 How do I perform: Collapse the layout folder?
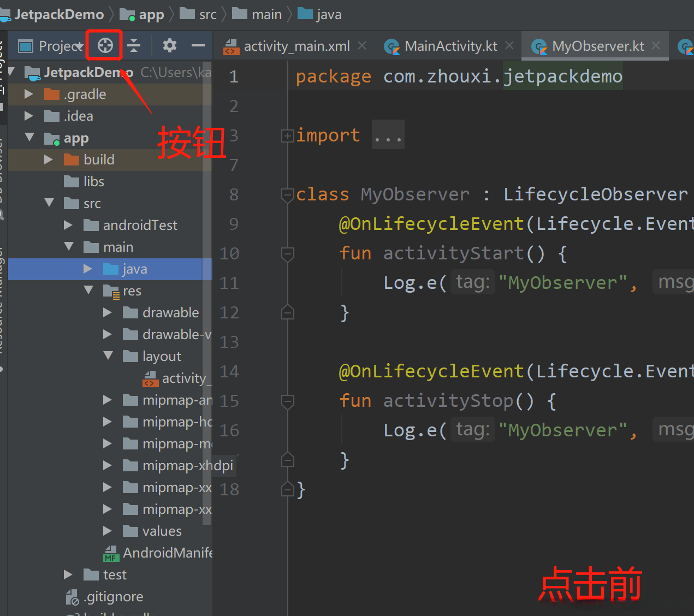point(108,356)
